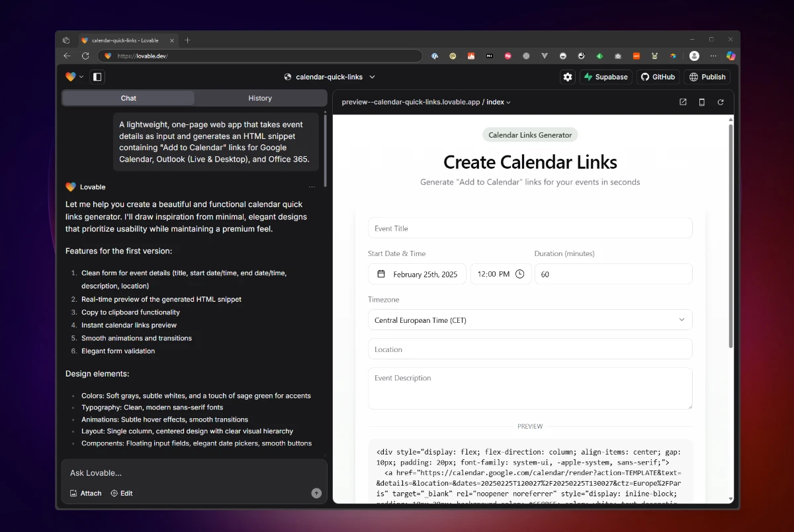
Task: Click the green Feedly-style extension icon
Action: [599, 56]
